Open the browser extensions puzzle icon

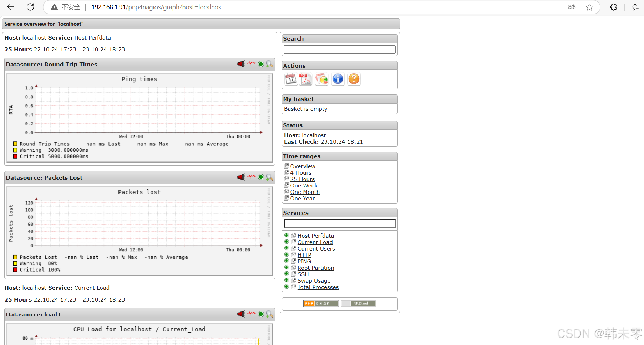pos(613,7)
